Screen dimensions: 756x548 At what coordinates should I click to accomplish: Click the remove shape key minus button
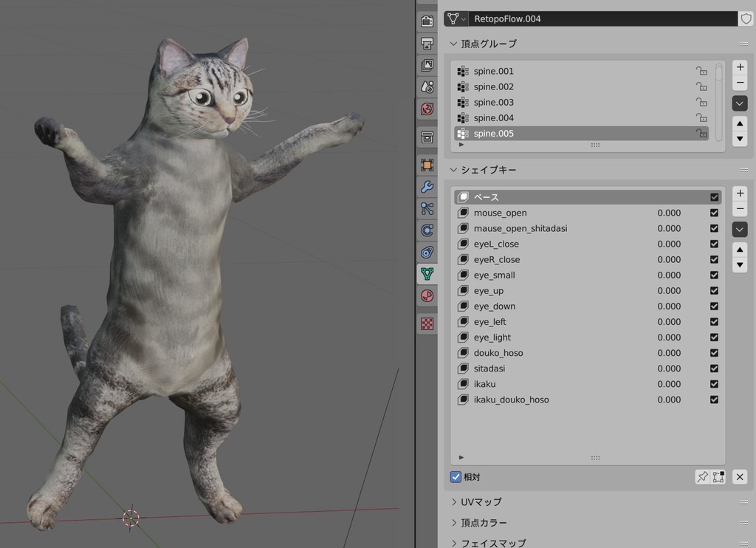coord(740,209)
